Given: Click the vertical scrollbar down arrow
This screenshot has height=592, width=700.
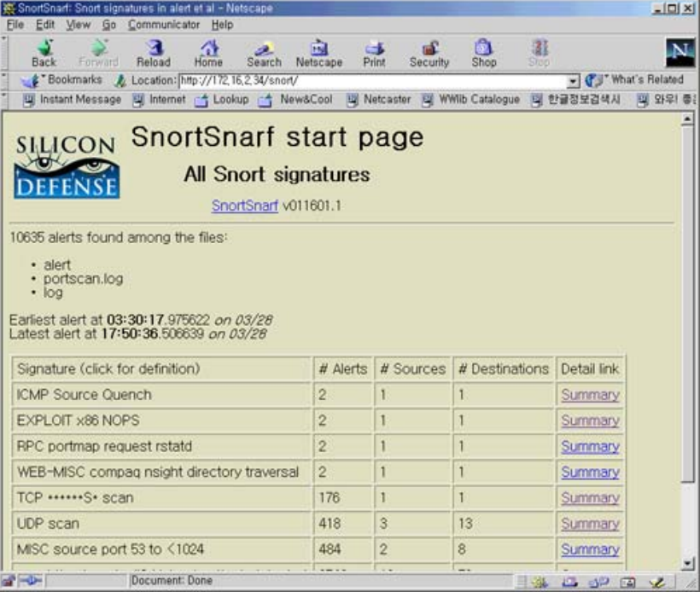Looking at the screenshot, I should [687, 564].
